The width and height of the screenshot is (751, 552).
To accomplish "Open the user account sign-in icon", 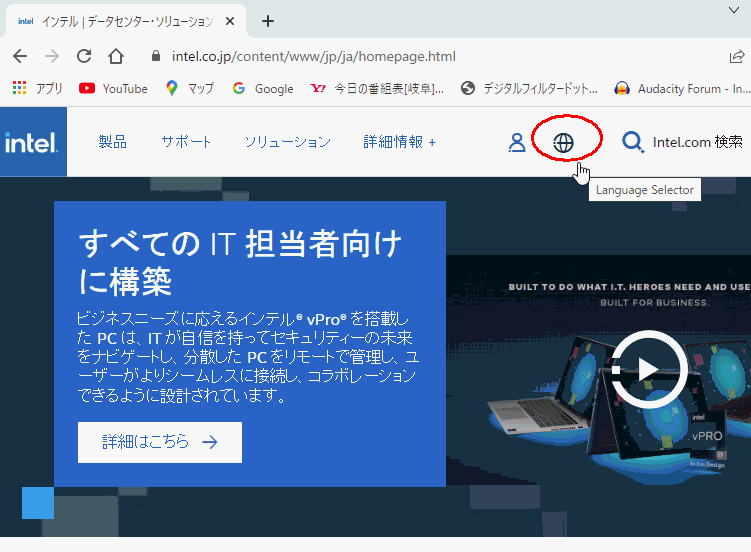I will (x=517, y=142).
